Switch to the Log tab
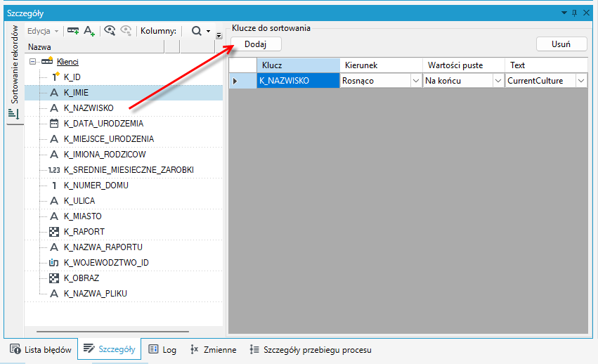598x364 pixels. pyautogui.click(x=162, y=349)
